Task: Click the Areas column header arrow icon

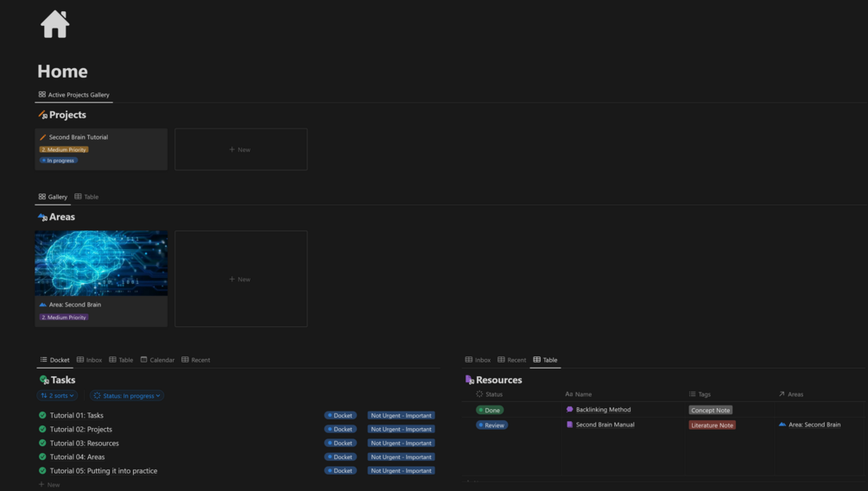Action: [x=782, y=394]
